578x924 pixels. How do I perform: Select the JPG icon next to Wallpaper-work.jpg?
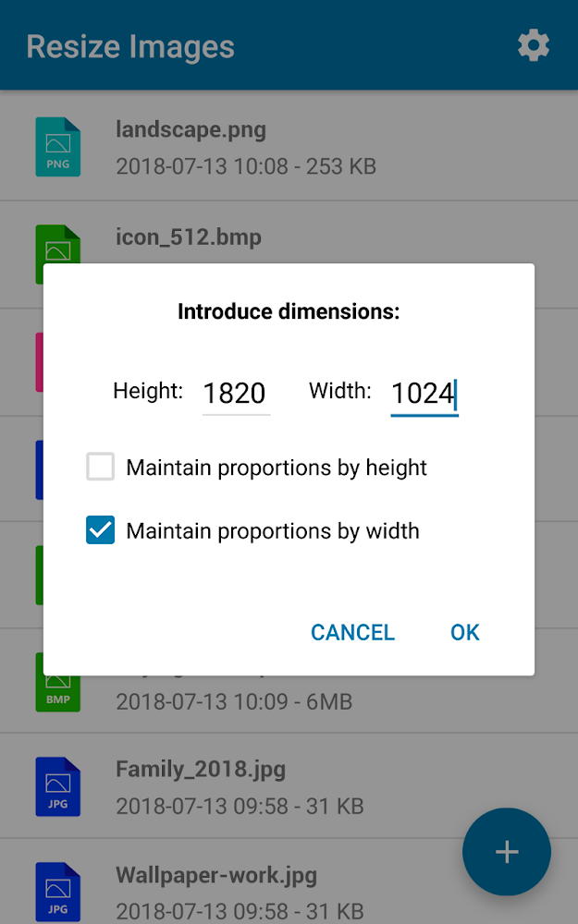(x=57, y=891)
